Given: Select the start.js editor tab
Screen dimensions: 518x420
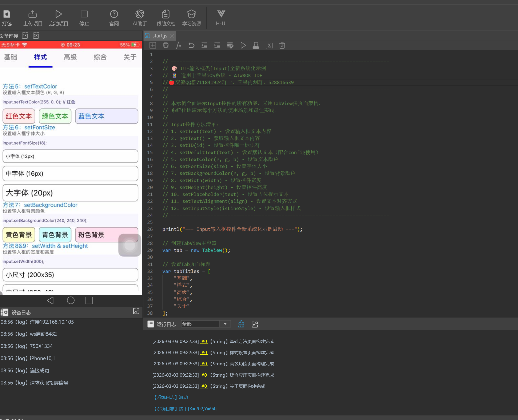Looking at the screenshot, I should [159, 36].
